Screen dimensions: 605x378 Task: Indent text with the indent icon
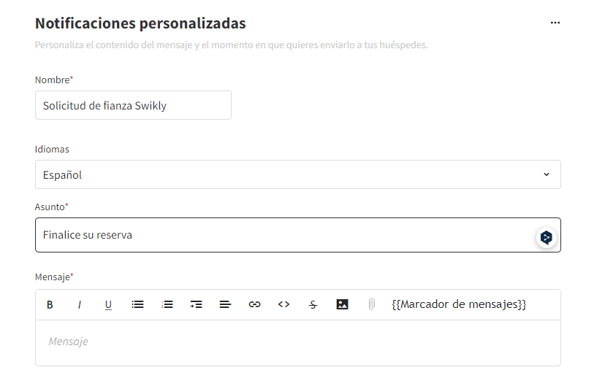click(x=196, y=305)
